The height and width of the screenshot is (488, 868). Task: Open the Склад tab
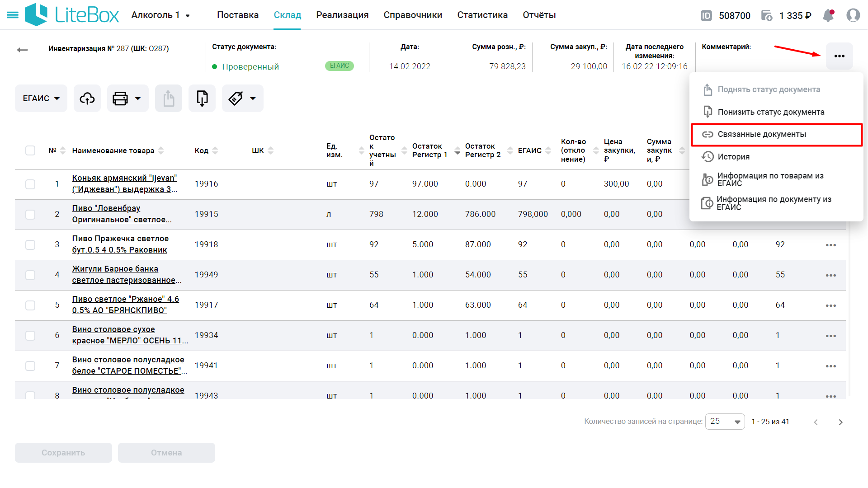click(x=288, y=15)
